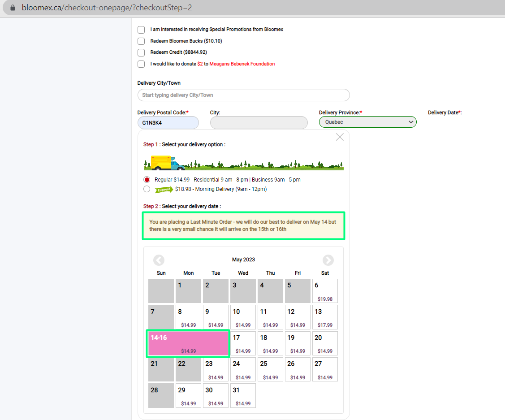Viewport: 505px width, 420px height.
Task: Click the Sun column header
Action: pyautogui.click(x=161, y=273)
